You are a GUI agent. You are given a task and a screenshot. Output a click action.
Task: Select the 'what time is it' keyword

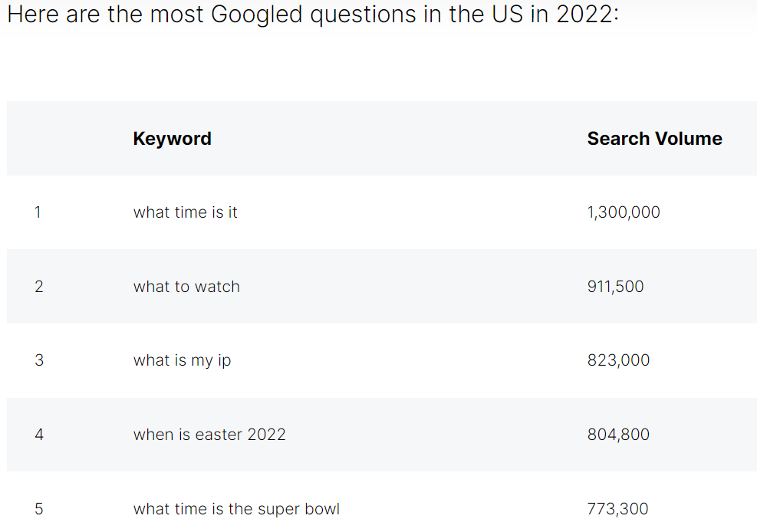click(186, 212)
